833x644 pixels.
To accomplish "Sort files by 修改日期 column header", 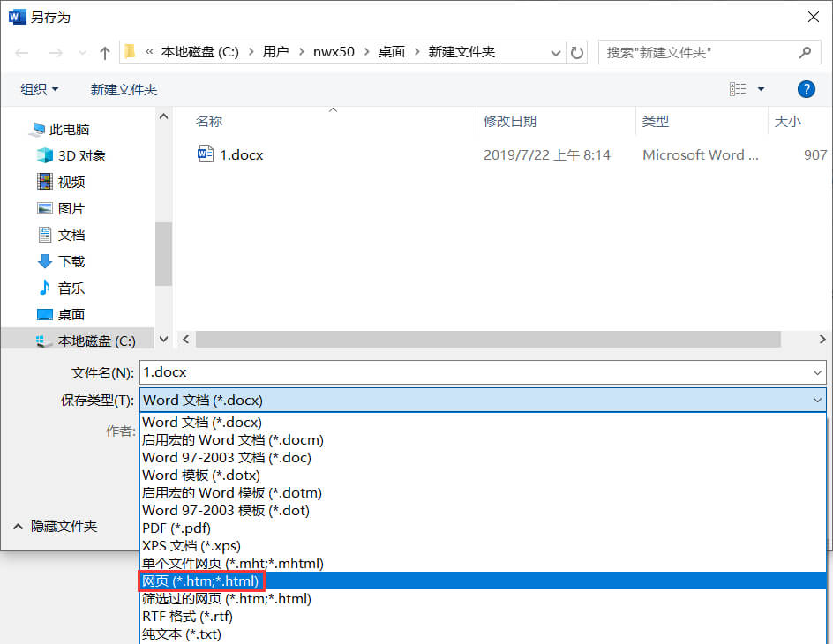I will point(510,121).
